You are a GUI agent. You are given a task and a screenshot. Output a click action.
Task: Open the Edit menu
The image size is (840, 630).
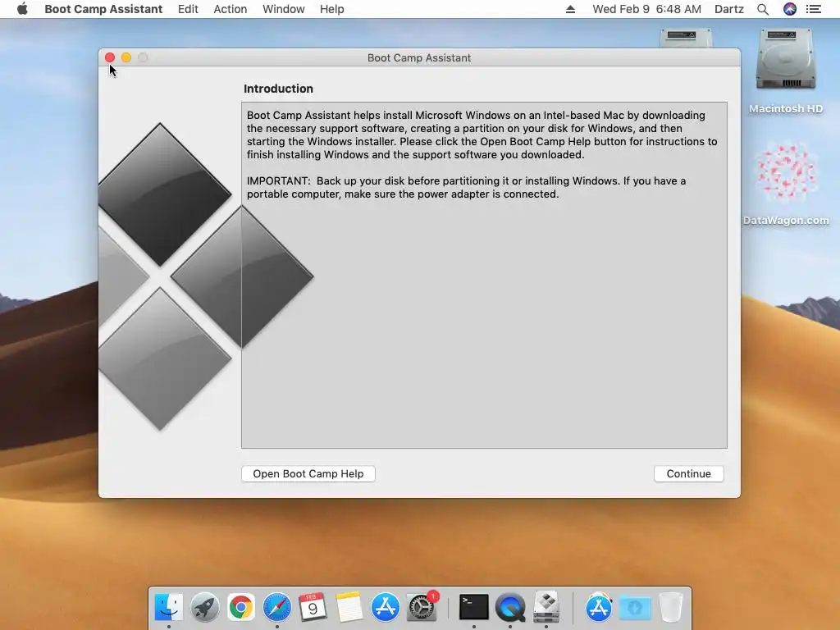[x=188, y=9]
